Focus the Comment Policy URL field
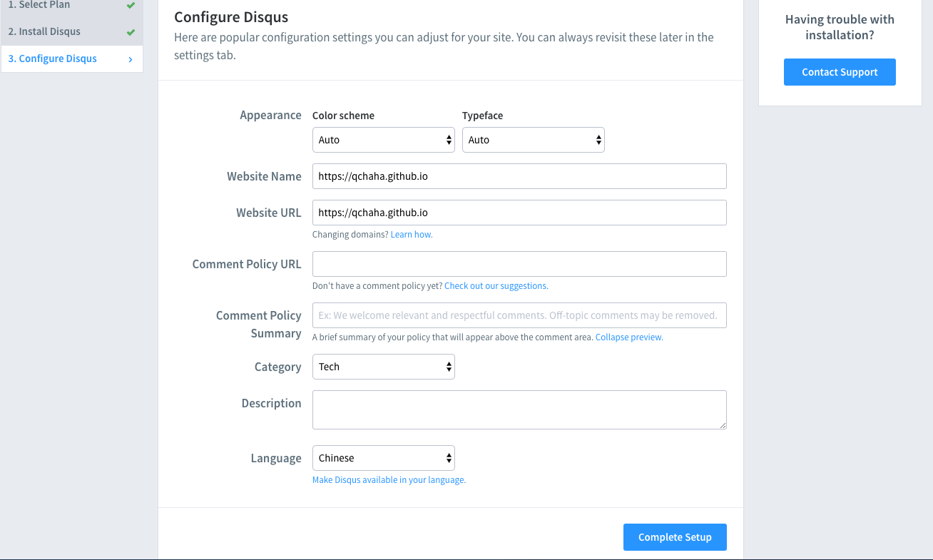Image resolution: width=933 pixels, height=560 pixels. pyautogui.click(x=519, y=264)
